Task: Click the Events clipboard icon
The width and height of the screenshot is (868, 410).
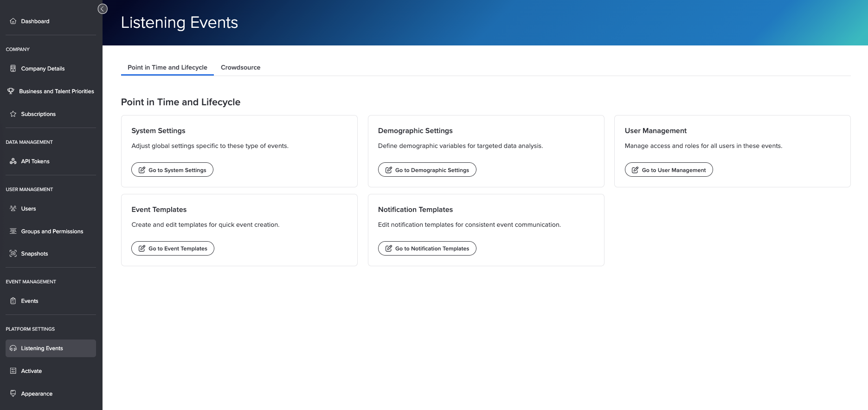Action: [13, 301]
